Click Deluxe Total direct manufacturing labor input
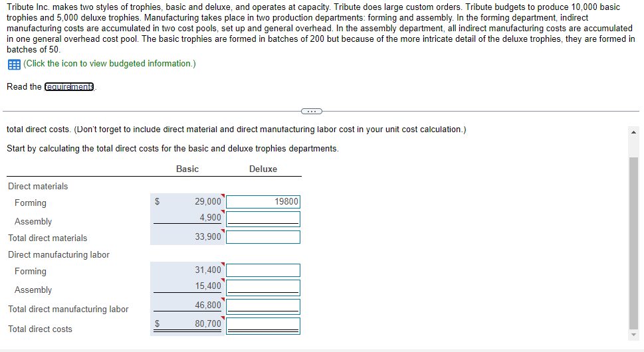The image size is (644, 352). coord(263,306)
